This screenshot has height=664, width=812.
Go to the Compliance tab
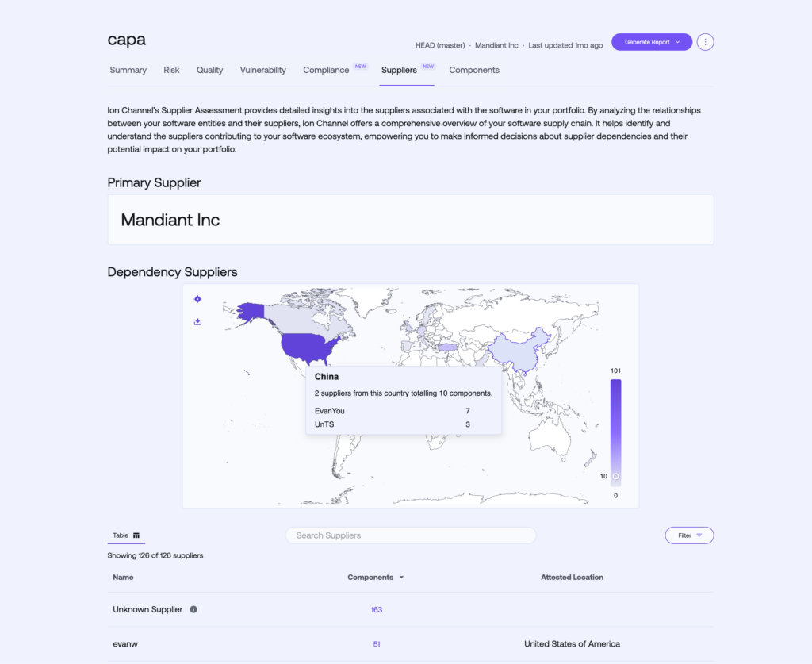(326, 70)
